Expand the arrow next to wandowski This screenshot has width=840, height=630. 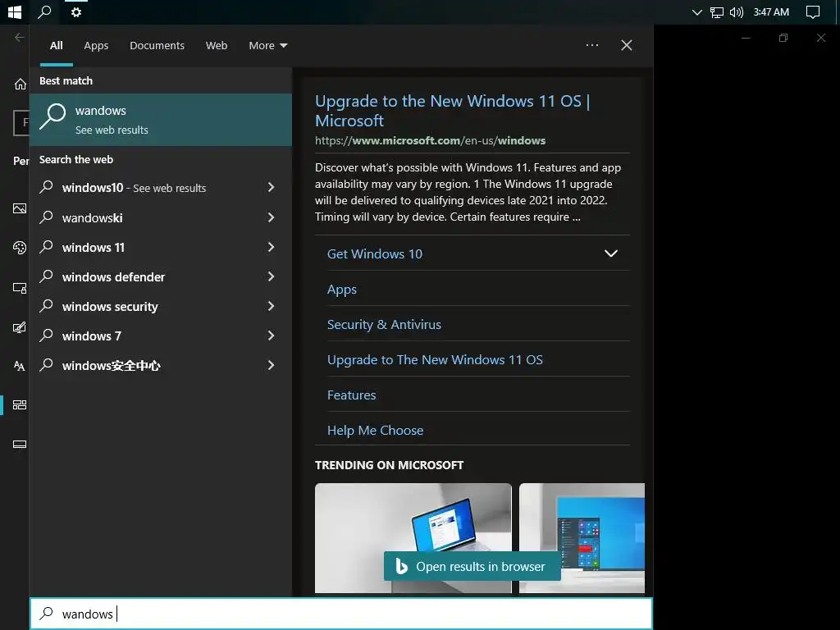click(271, 217)
